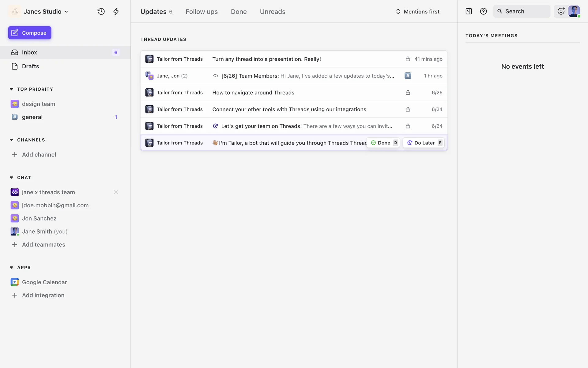This screenshot has width=588, height=368.
Task: Click the set status emoji icon
Action: pyautogui.click(x=561, y=11)
